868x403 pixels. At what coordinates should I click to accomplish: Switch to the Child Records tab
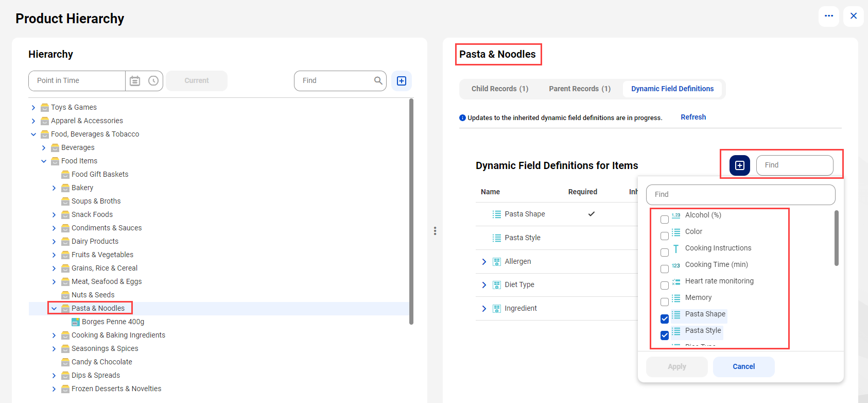pyautogui.click(x=500, y=89)
